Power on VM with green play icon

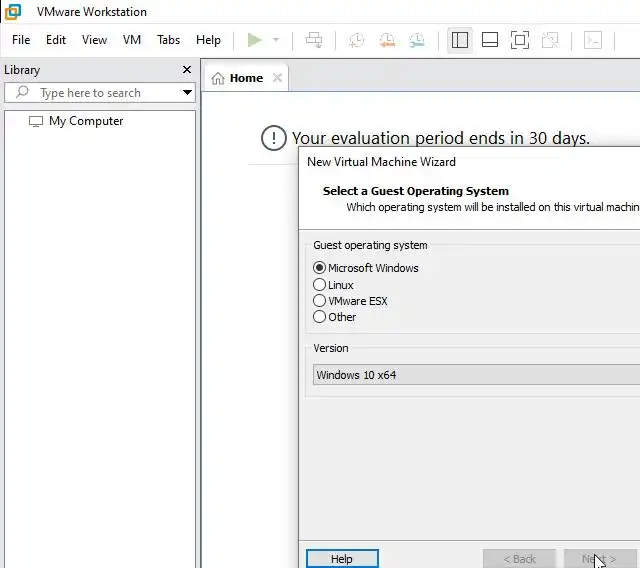[254, 40]
